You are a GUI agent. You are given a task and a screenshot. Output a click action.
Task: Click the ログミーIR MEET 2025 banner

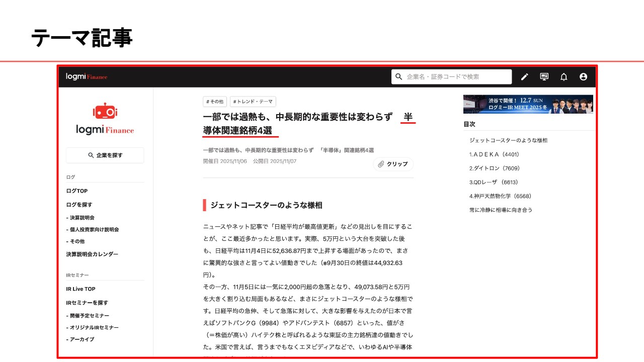point(528,104)
